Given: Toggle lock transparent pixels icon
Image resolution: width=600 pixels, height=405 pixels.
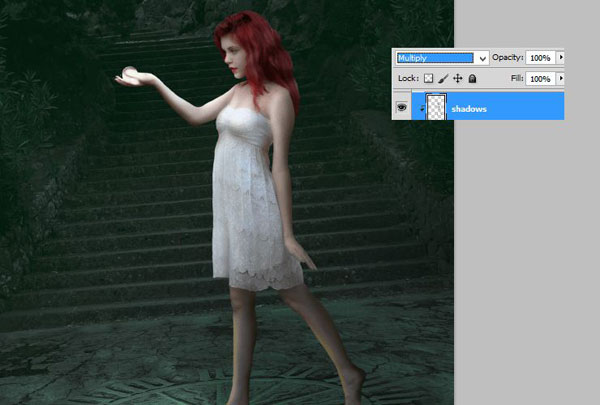Looking at the screenshot, I should 429,78.
